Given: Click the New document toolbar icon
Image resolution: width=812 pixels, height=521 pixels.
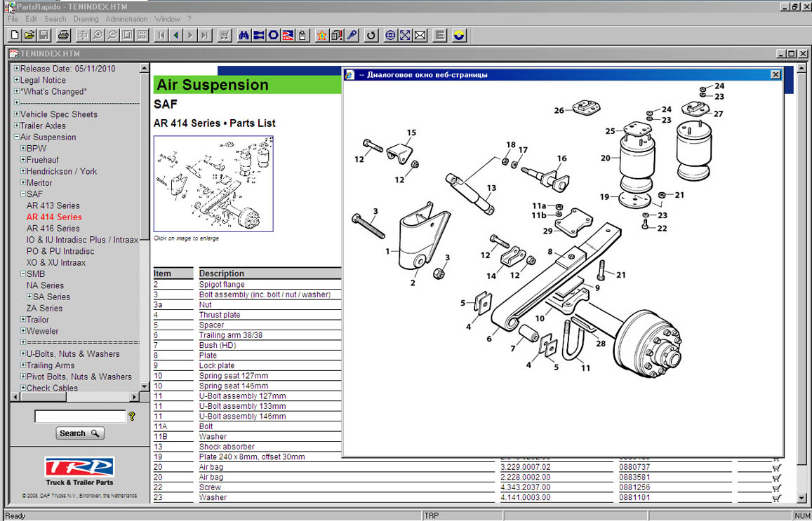Looking at the screenshot, I should coord(15,35).
